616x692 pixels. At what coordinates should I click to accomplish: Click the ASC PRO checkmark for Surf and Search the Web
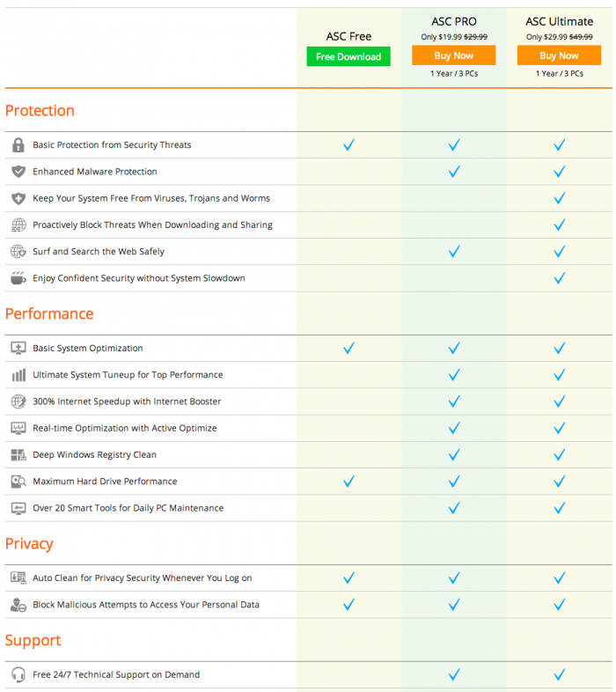[x=454, y=251]
